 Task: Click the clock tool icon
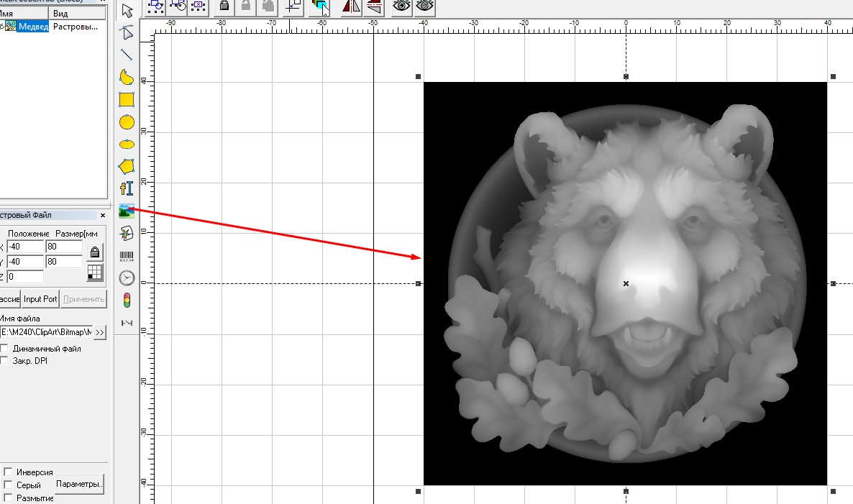click(127, 278)
